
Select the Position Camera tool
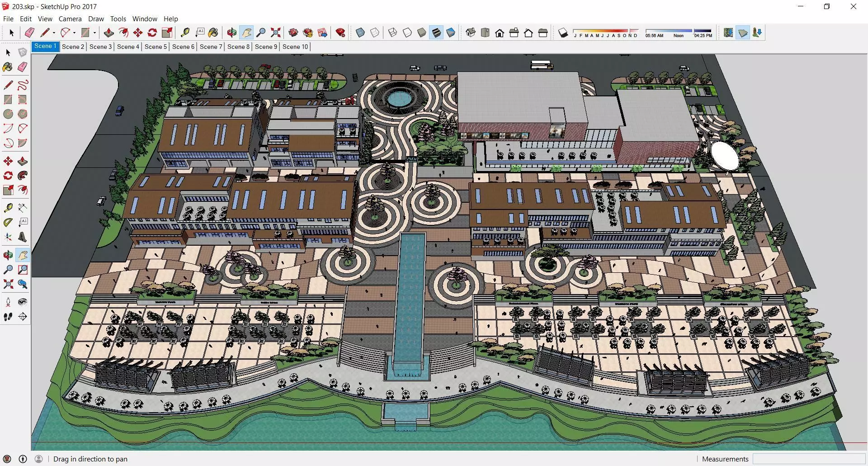8,302
